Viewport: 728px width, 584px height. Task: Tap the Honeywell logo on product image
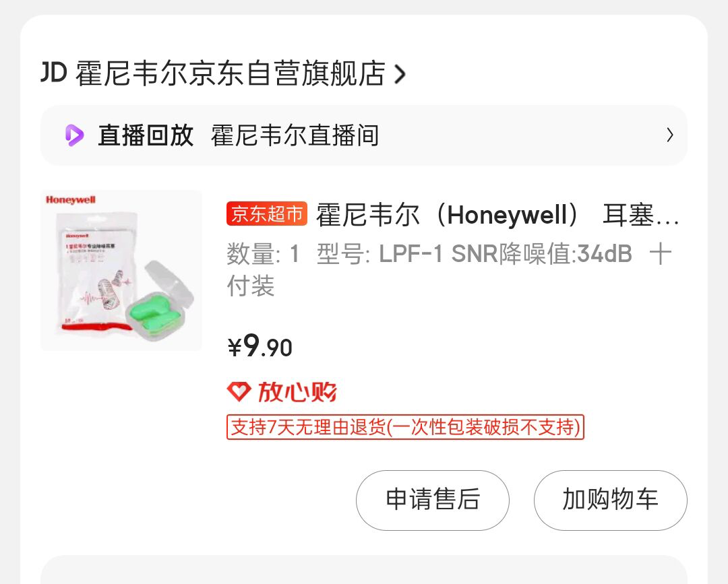click(71, 200)
